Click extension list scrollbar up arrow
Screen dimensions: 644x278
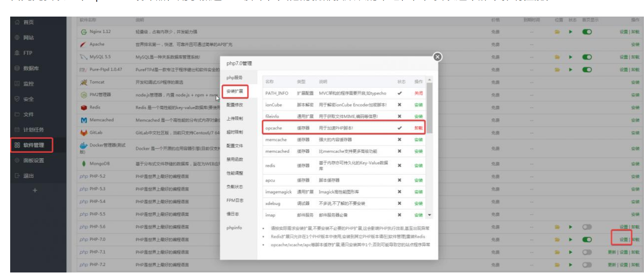429,80
